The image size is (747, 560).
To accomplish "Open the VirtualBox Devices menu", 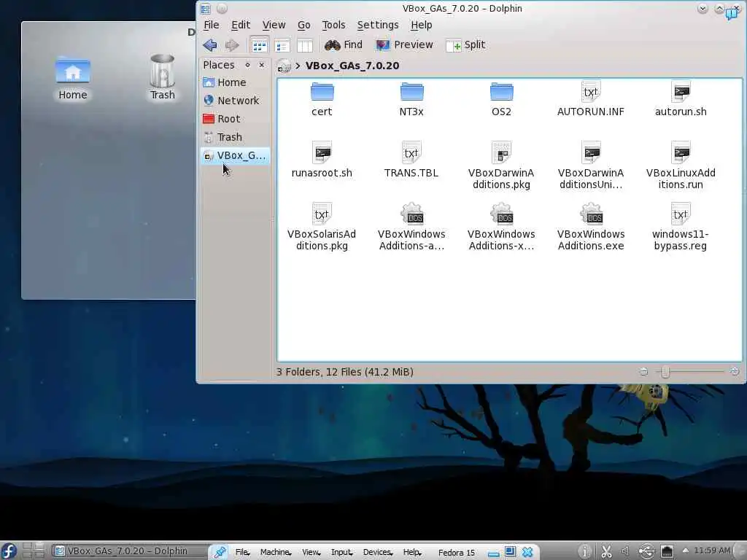I will click(x=378, y=553).
